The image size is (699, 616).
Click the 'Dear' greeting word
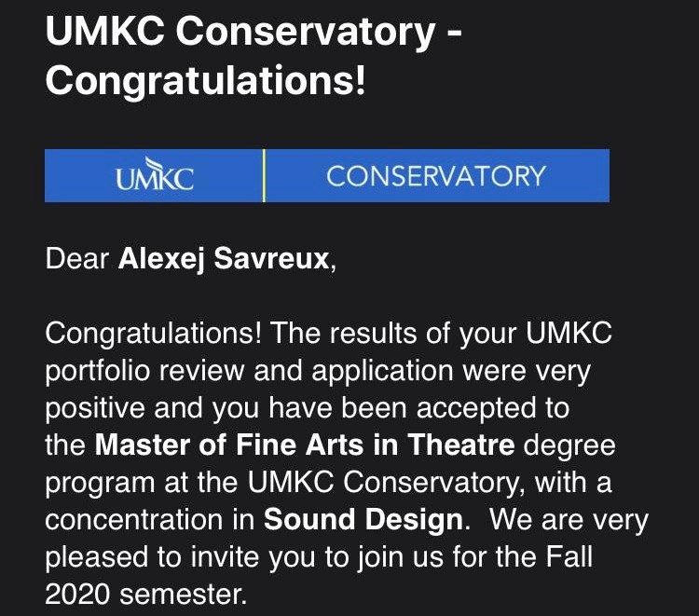pyautogui.click(x=77, y=258)
